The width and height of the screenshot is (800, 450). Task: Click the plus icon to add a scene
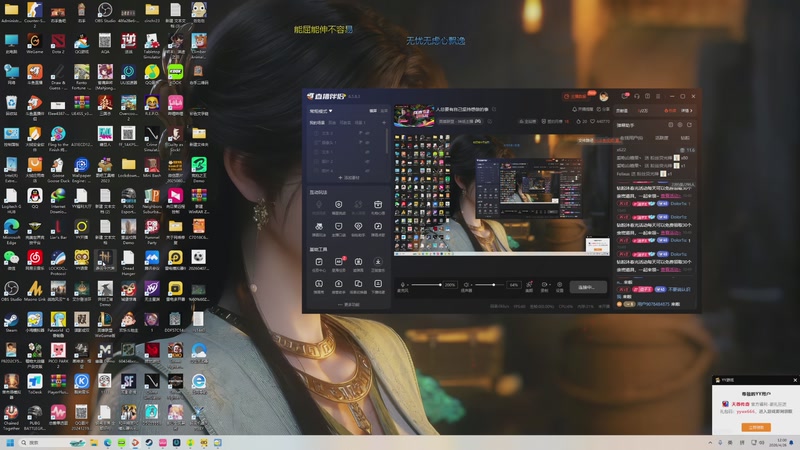384,122
